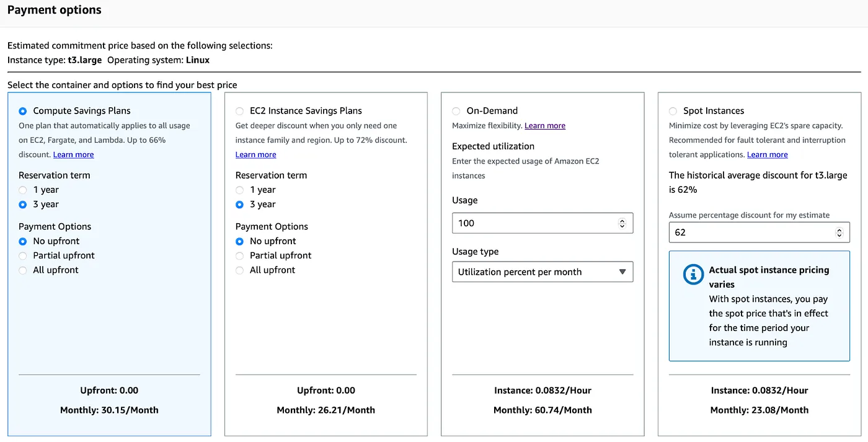Image resolution: width=868 pixels, height=442 pixels.
Task: Pick All upfront under Compute Savings Plans
Action: pos(23,270)
